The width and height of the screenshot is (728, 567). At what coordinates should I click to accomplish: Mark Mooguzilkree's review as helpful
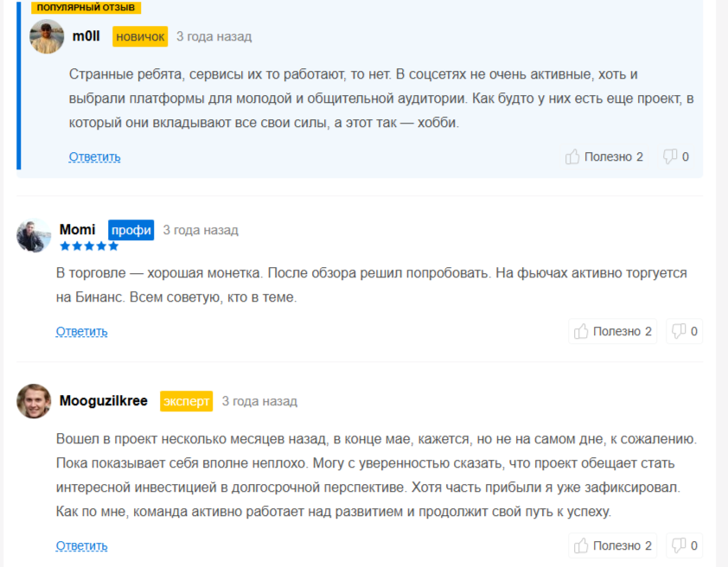581,545
